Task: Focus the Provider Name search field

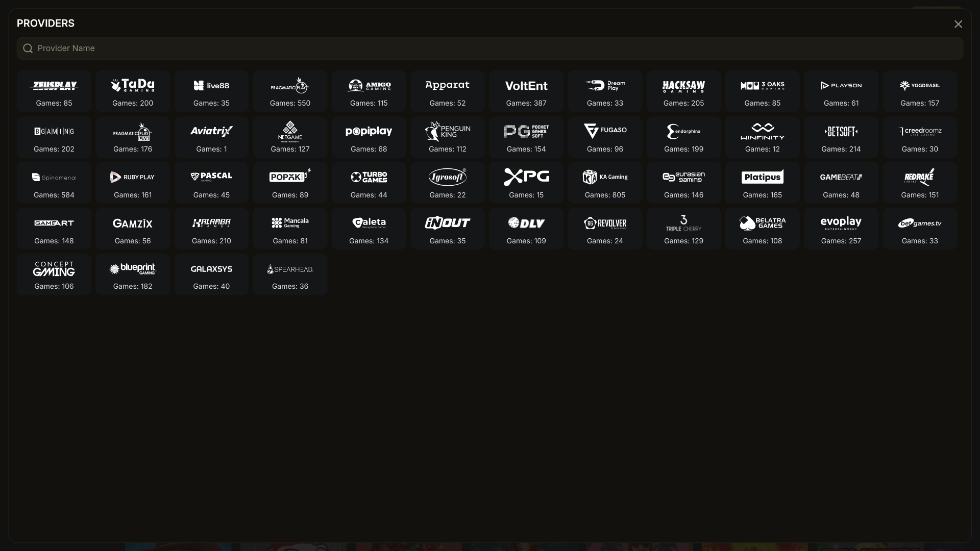Action: pyautogui.click(x=490, y=48)
